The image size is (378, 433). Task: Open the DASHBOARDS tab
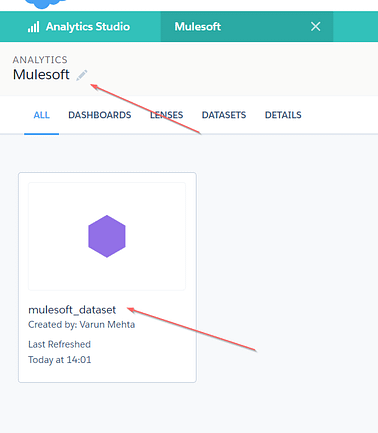coord(100,115)
